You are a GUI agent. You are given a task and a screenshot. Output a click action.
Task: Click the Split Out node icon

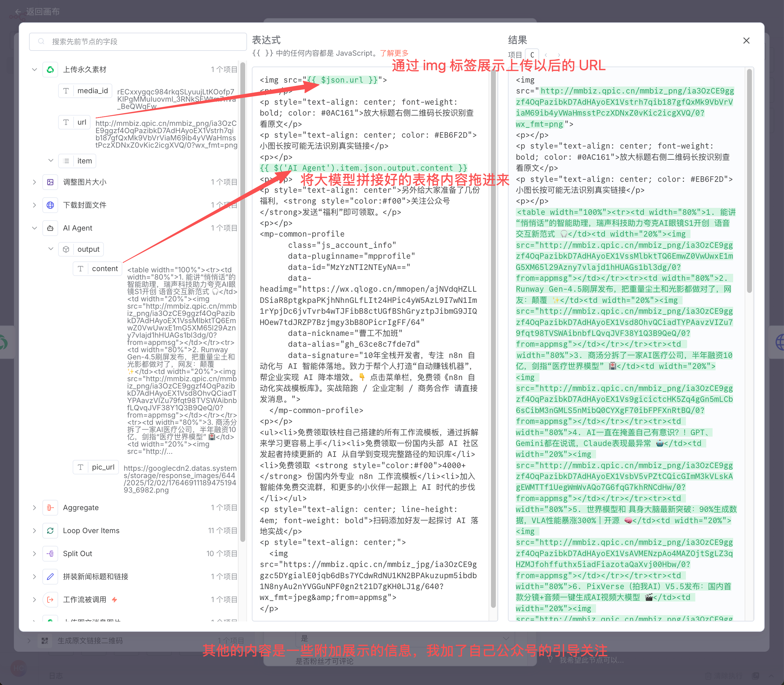point(50,553)
